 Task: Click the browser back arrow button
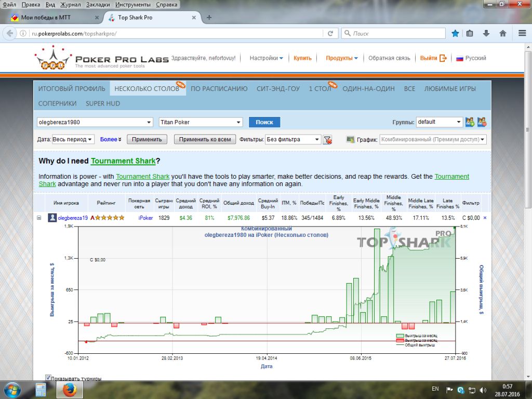coord(10,33)
